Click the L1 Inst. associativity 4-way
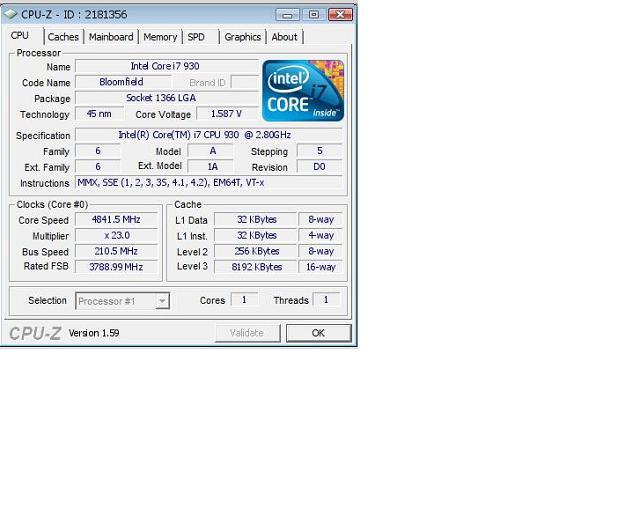The image size is (640, 512). pos(320,236)
